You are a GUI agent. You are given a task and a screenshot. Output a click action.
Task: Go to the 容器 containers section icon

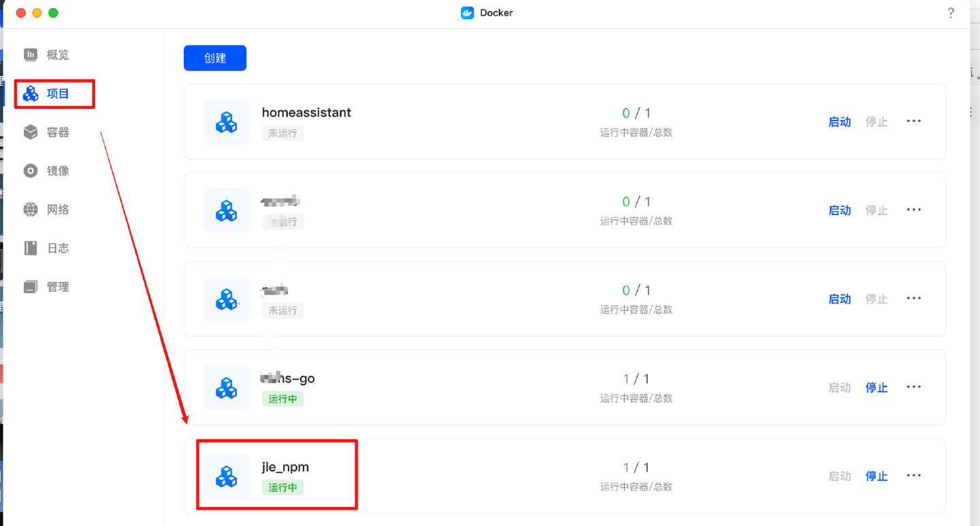coord(31,132)
